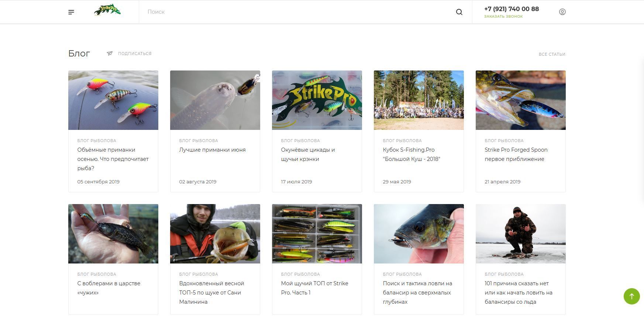The height and width of the screenshot is (324, 644).
Task: Click Блог рыболова label above Окунёвые цикады
Action: pos(300,141)
